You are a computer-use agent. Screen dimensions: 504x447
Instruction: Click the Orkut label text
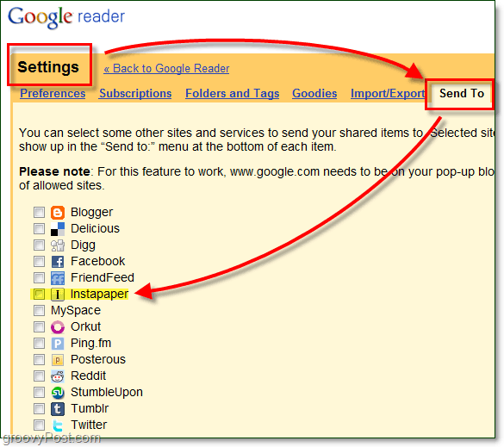point(86,326)
